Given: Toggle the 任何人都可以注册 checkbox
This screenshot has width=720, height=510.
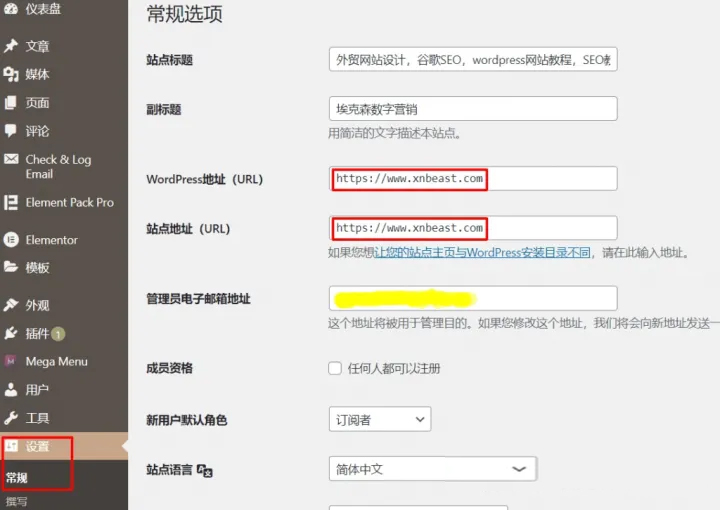Looking at the screenshot, I should point(335,368).
